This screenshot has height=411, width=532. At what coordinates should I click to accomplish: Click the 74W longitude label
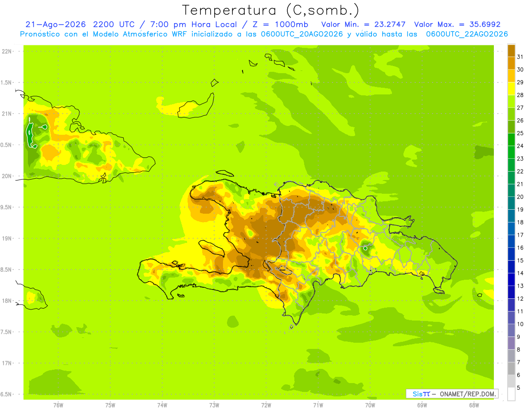(162, 405)
